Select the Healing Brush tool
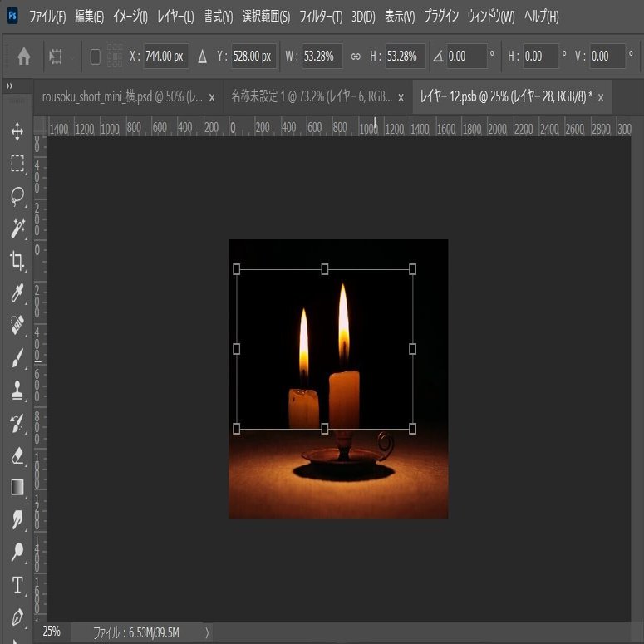 17,325
